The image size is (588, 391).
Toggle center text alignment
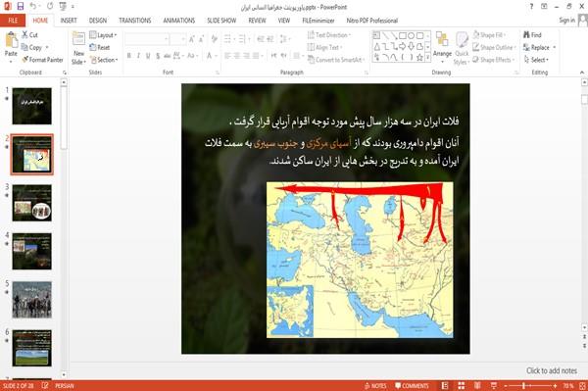237,56
